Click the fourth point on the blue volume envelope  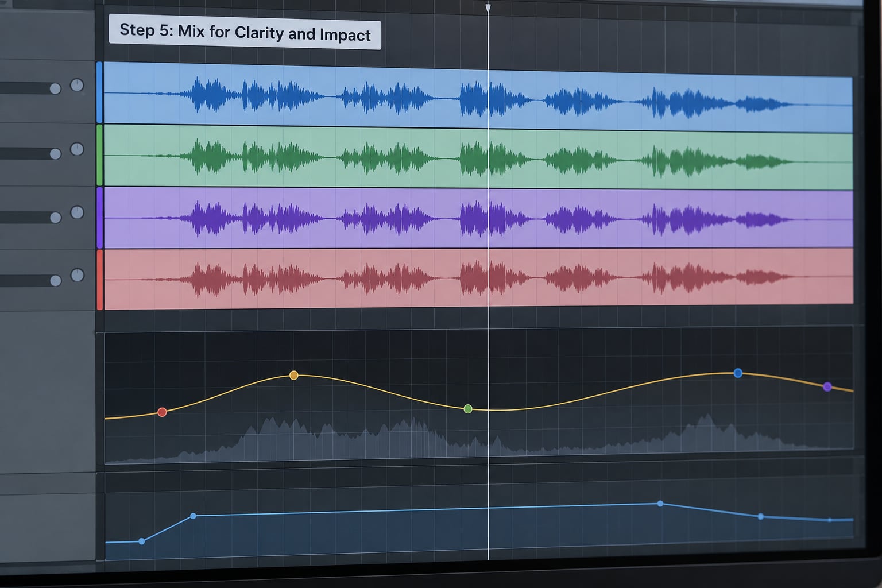[761, 517]
